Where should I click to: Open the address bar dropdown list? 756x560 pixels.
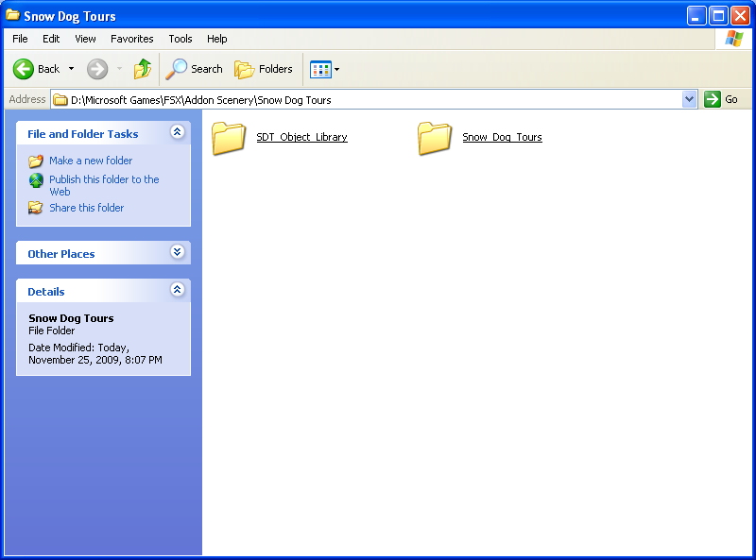[689, 99]
